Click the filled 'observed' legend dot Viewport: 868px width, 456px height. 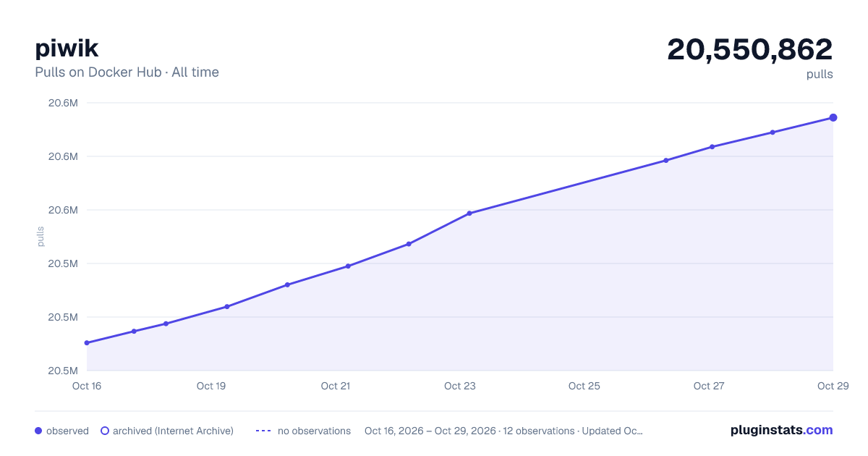(38, 431)
